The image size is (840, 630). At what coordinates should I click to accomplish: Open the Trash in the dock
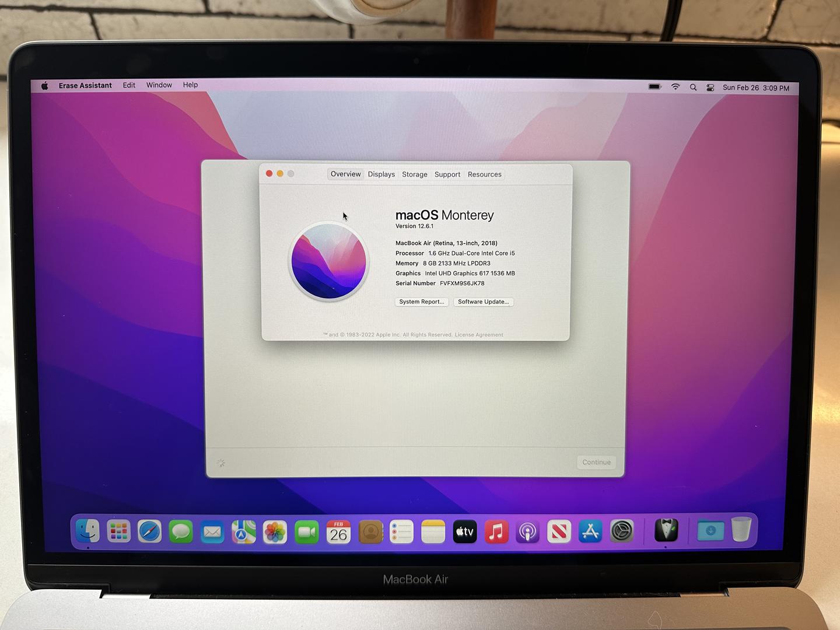pos(741,529)
